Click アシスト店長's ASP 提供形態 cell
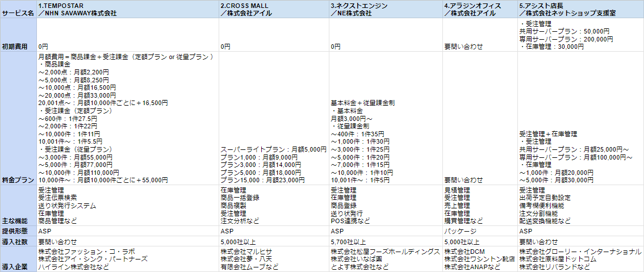Image resolution: width=644 pixels, height=272 pixels. coord(581,231)
